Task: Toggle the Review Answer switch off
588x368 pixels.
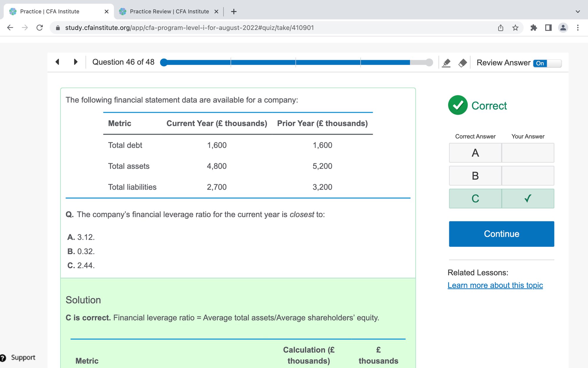Action: (547, 63)
